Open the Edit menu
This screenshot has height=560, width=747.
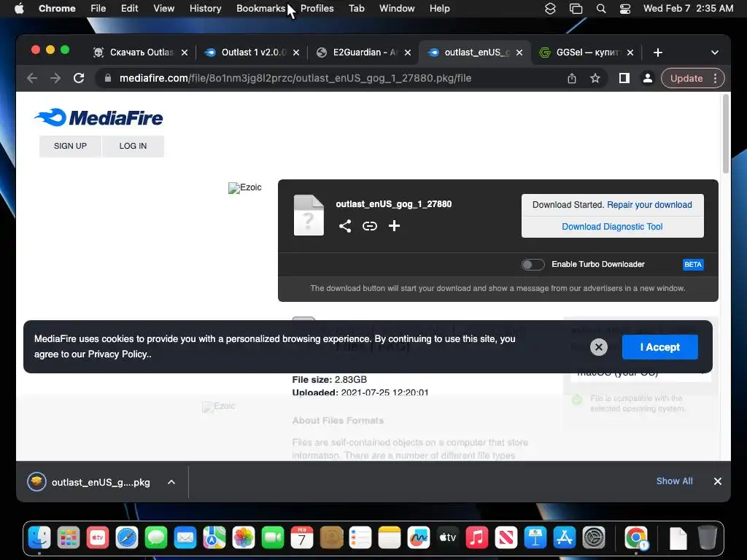[129, 9]
